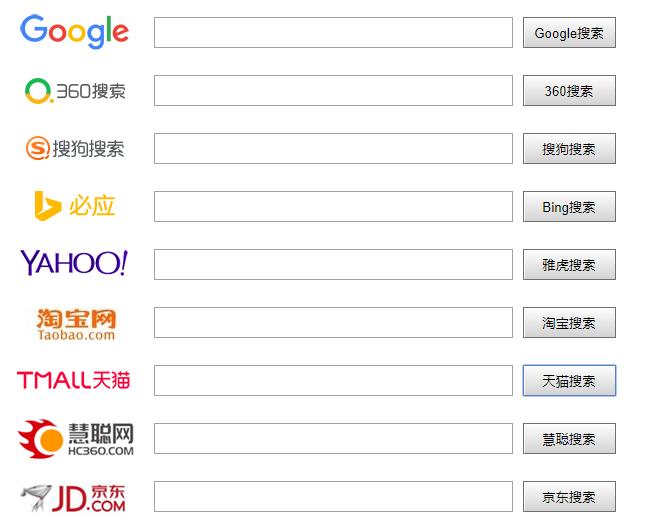Viewport: 649px width, 524px height.
Task: Open the TMALL天猫 logo
Action: [74, 380]
